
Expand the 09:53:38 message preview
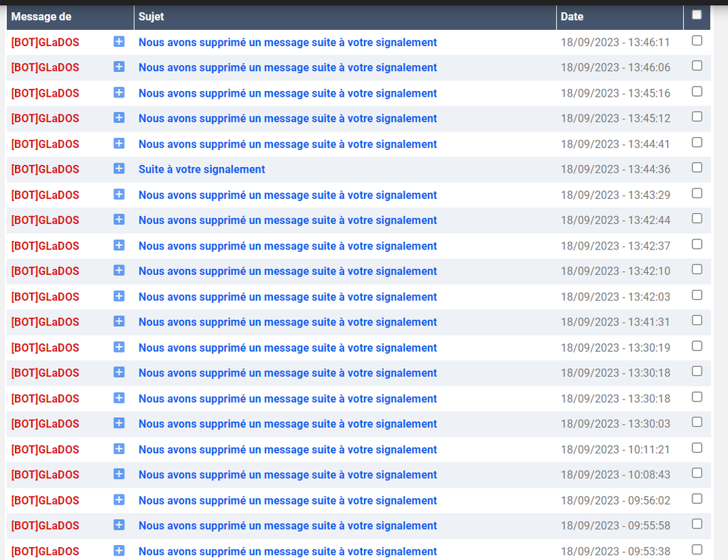119,551
